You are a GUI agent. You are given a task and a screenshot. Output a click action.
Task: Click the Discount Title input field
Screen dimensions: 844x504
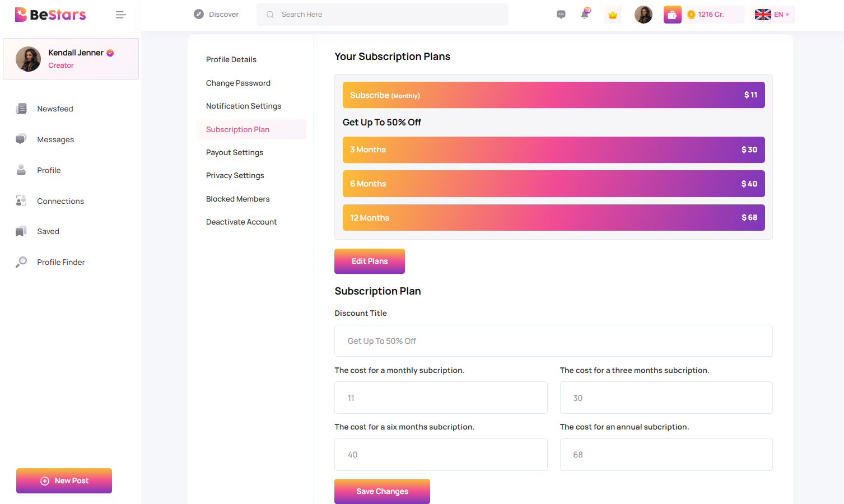(x=553, y=340)
